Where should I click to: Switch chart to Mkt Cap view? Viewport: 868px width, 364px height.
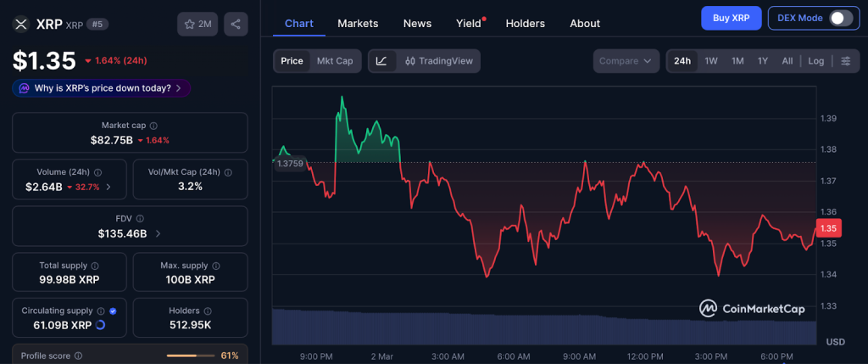335,61
